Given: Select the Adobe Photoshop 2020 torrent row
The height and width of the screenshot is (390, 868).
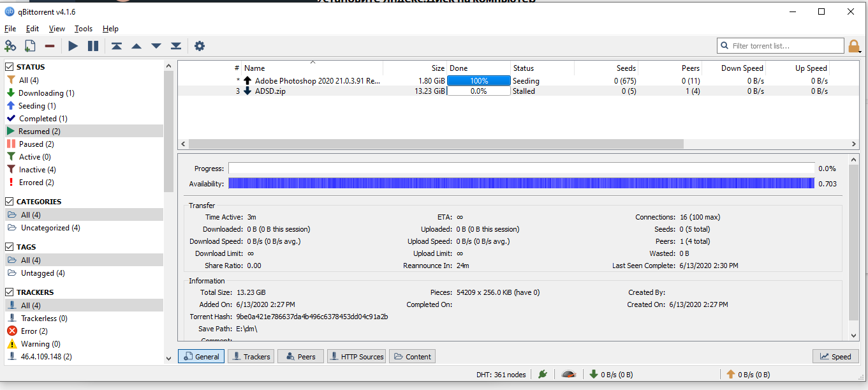Looking at the screenshot, I should 518,80.
